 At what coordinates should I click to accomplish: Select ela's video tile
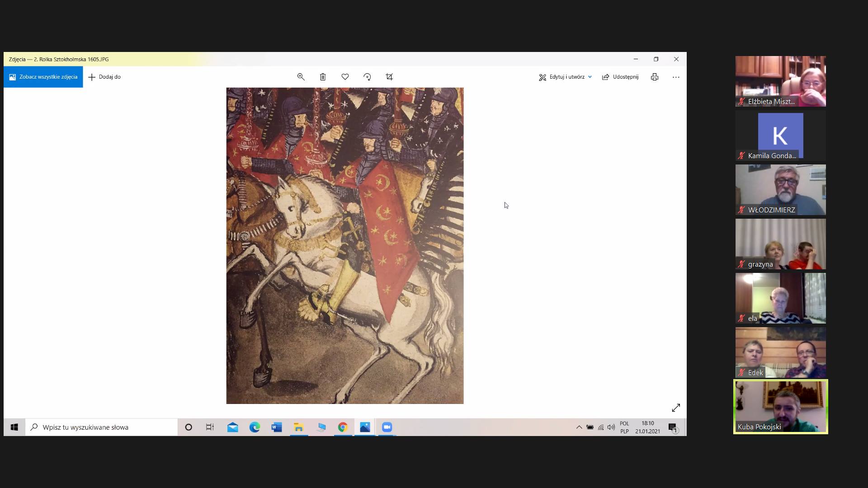(781, 298)
